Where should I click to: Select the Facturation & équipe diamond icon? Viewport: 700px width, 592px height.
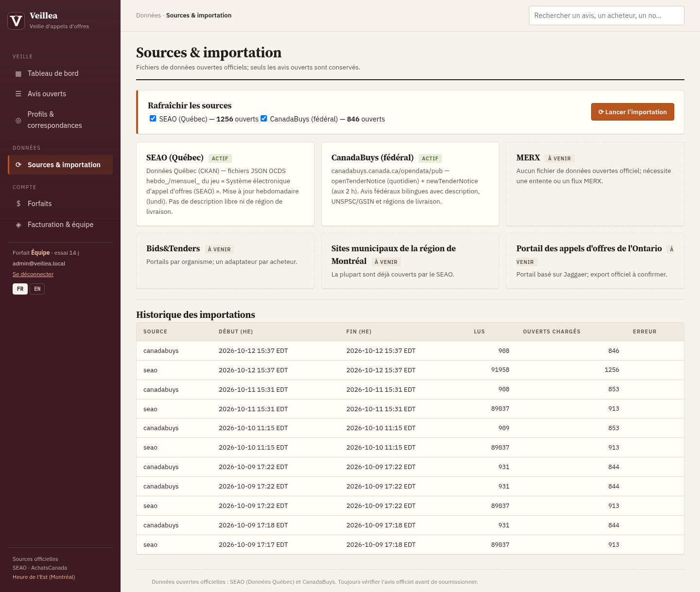(x=18, y=225)
